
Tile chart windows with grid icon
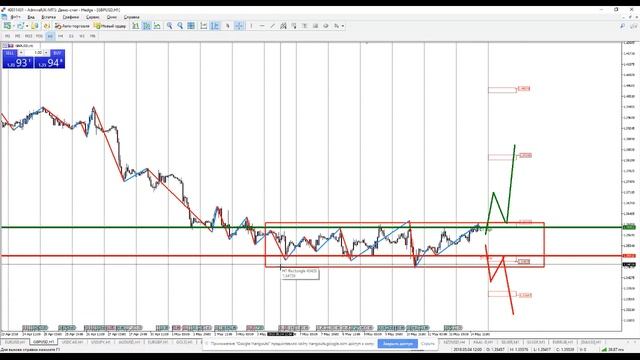pyautogui.click(x=191, y=26)
